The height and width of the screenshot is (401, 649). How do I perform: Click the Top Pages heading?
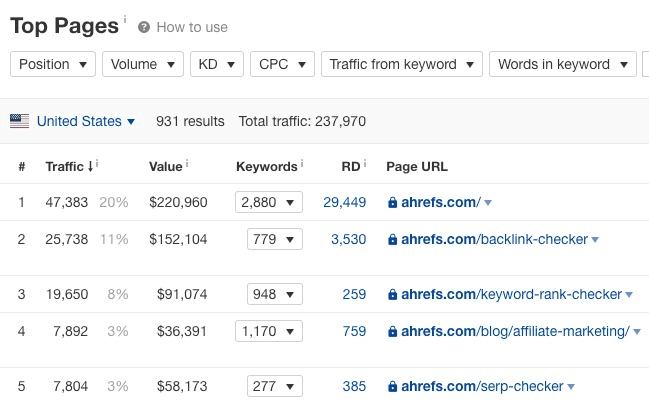[x=65, y=26]
